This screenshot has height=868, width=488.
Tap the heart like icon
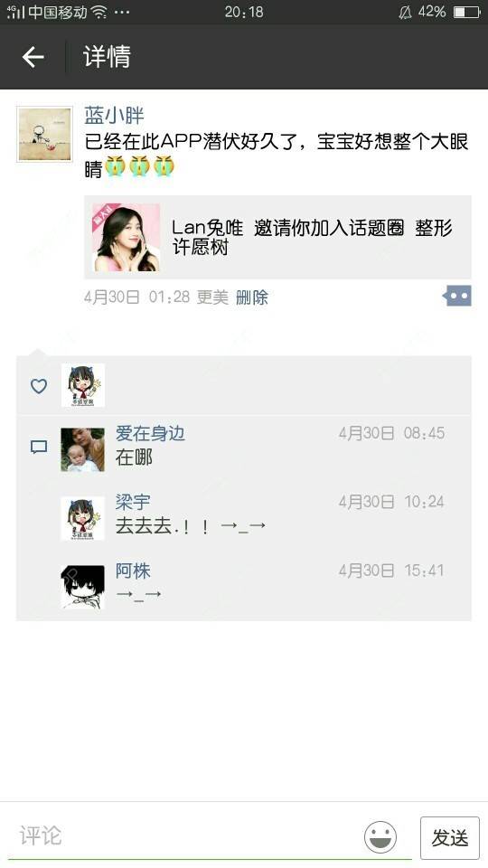click(x=39, y=386)
